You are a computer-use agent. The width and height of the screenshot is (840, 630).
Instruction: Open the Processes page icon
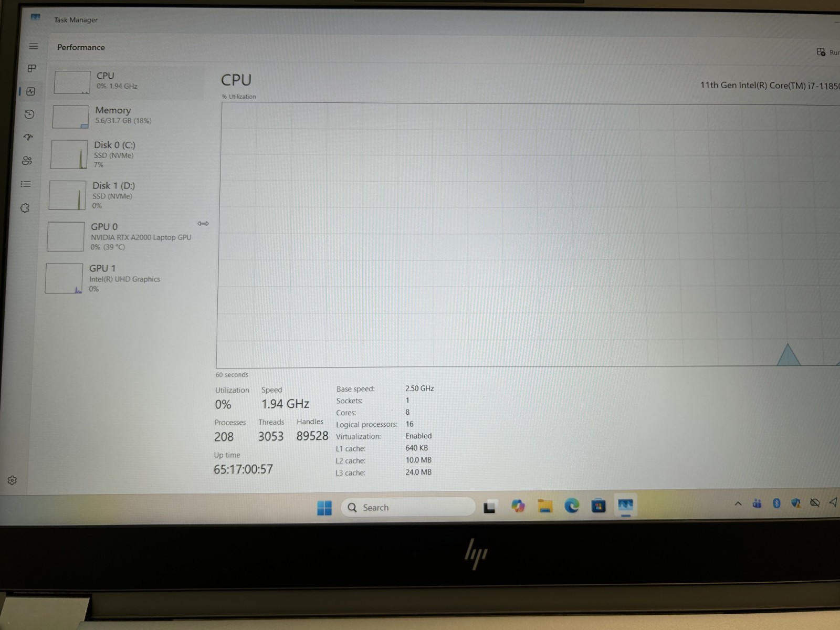(32, 68)
